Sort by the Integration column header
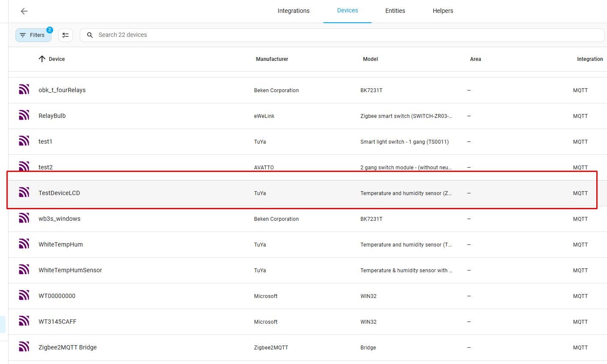This screenshot has height=364, width=607. tap(590, 59)
